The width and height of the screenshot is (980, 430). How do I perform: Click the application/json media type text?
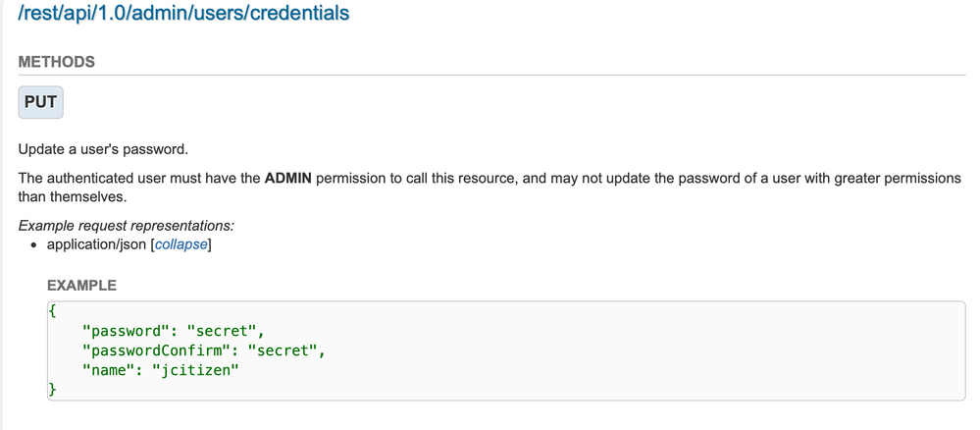[96, 244]
